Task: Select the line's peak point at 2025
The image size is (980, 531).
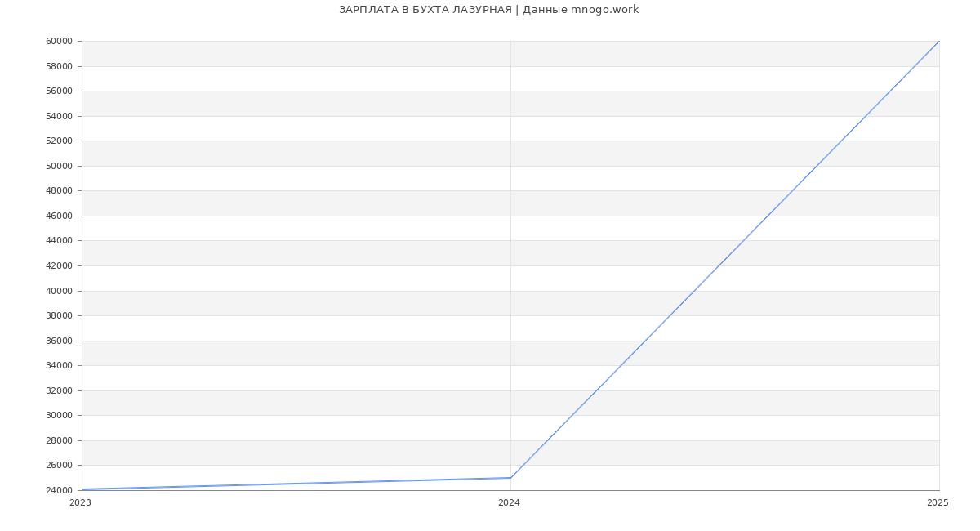Action: coord(938,42)
